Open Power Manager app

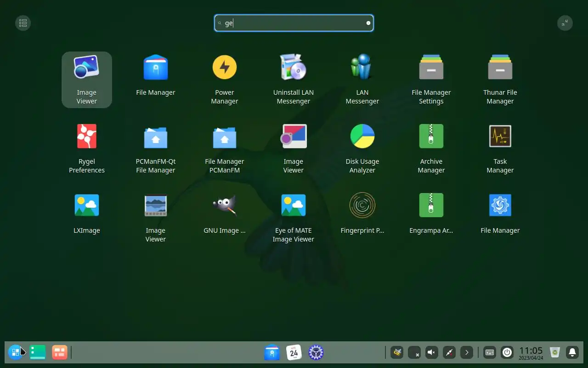(225, 80)
